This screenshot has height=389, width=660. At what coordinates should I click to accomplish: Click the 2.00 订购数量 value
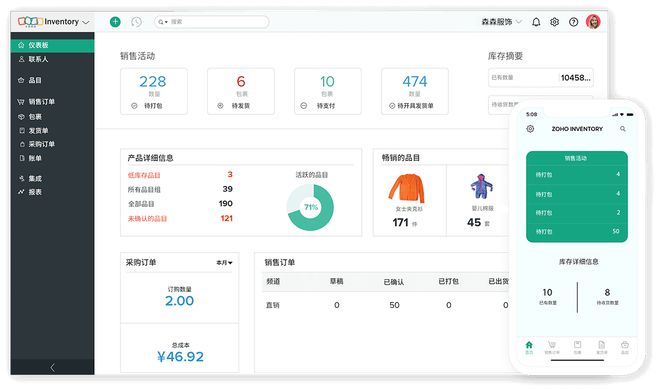pyautogui.click(x=179, y=301)
